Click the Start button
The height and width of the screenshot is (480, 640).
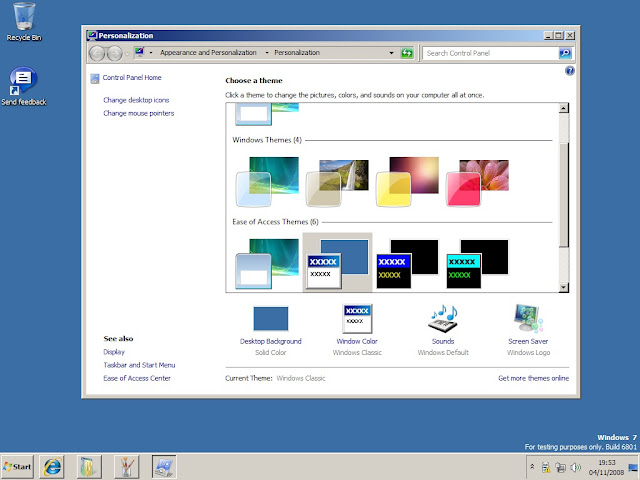(x=17, y=467)
